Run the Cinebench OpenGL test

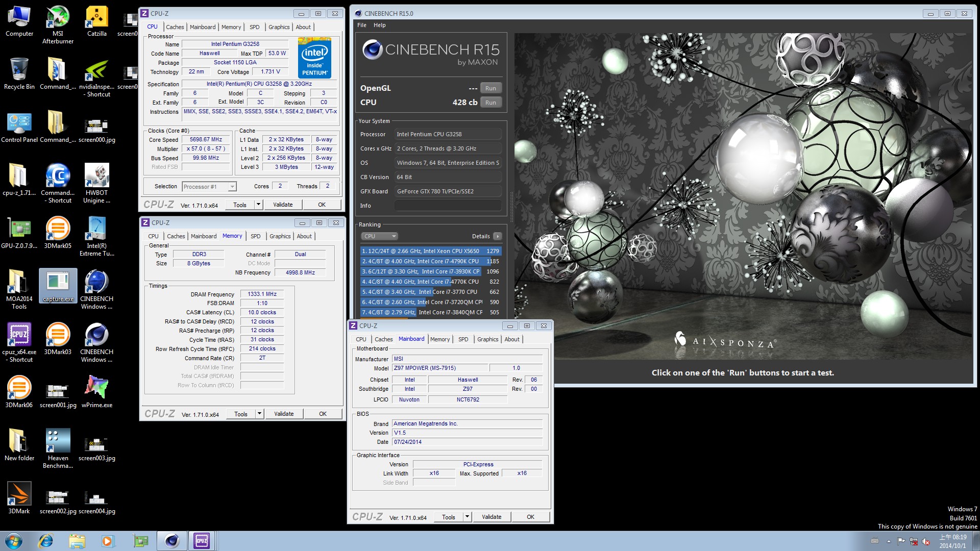click(x=491, y=88)
